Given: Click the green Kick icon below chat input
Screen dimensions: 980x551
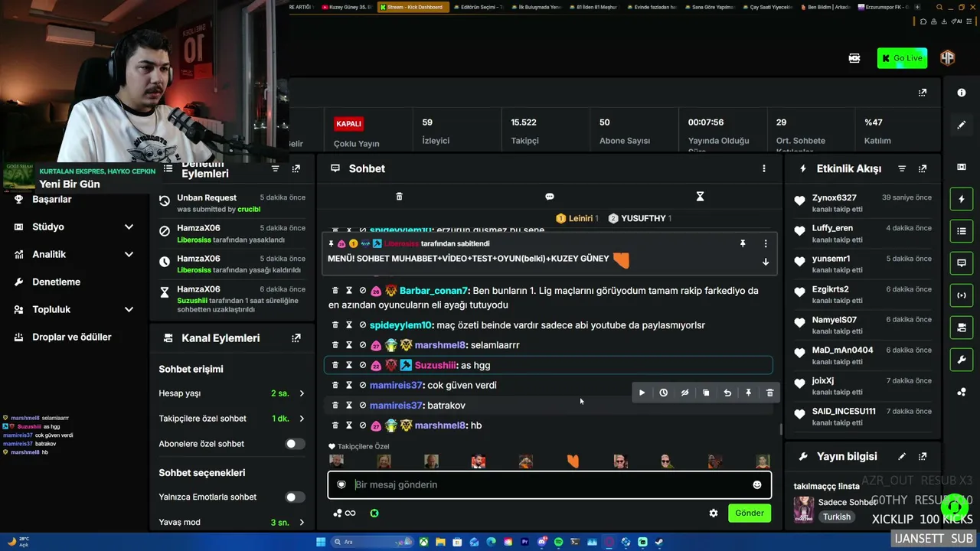Looking at the screenshot, I should pyautogui.click(x=374, y=514).
